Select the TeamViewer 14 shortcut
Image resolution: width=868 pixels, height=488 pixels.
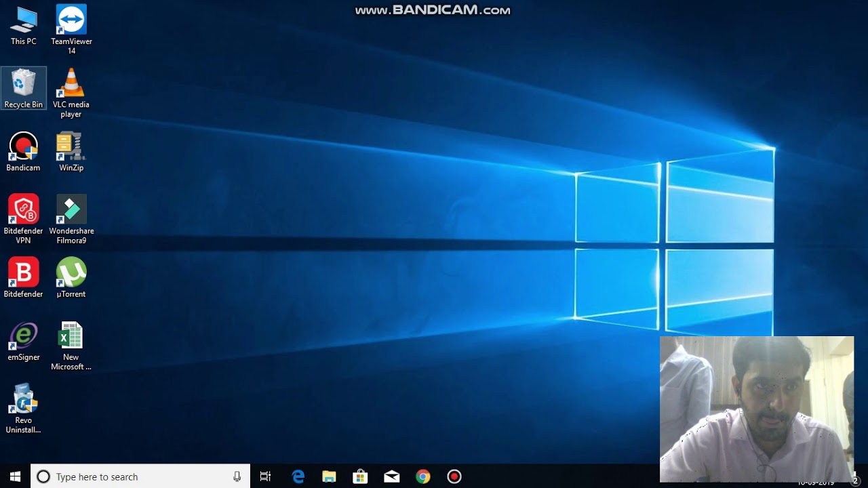coord(71,30)
